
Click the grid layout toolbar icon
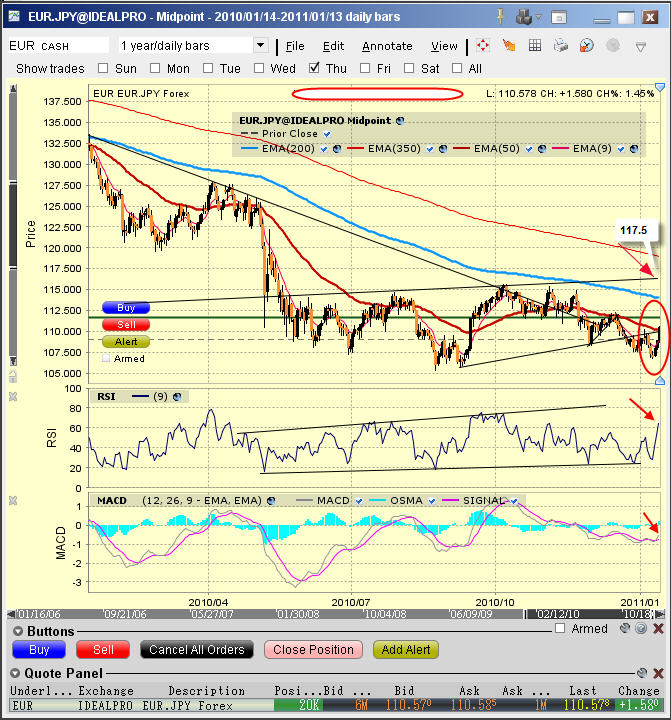click(535, 45)
